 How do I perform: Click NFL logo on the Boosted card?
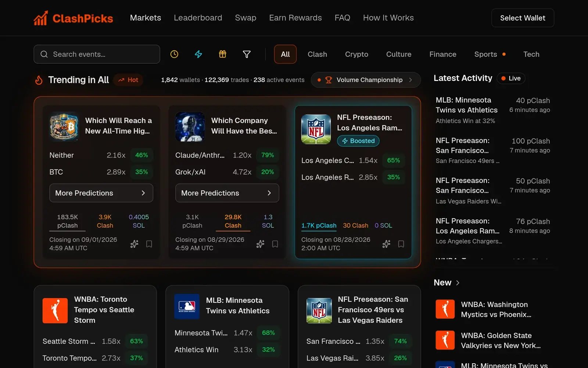click(x=316, y=129)
